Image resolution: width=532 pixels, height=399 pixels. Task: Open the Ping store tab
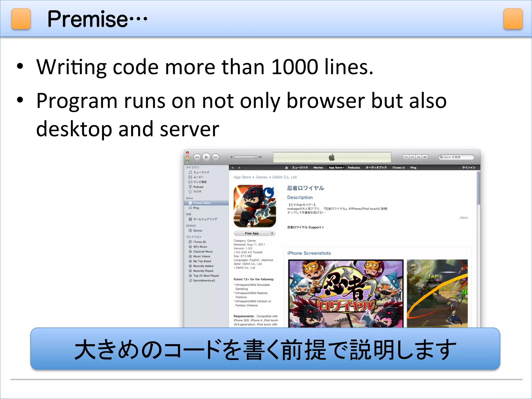[x=413, y=168]
